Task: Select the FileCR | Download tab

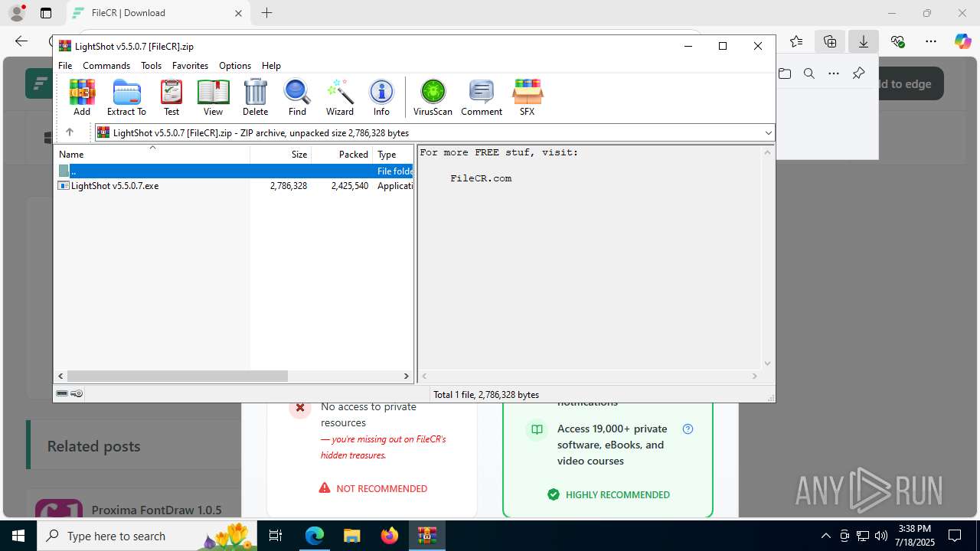Action: [x=158, y=13]
